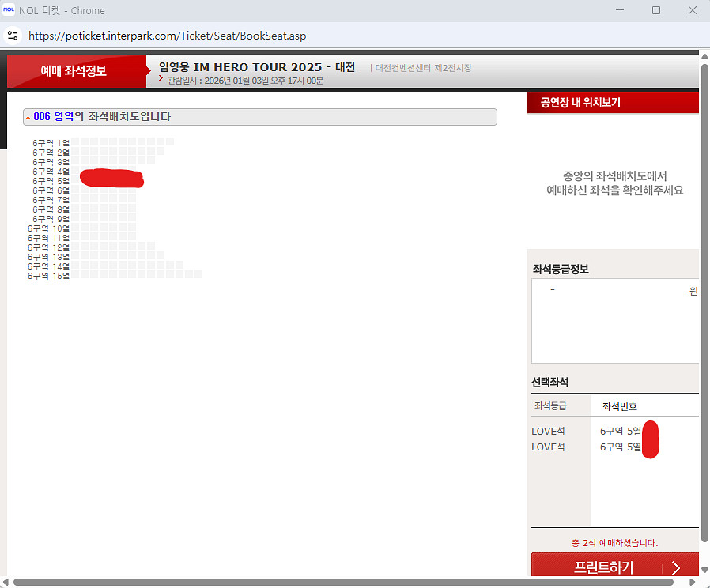Click the NOL favicon in the title bar
Image resolution: width=710 pixels, height=588 pixels.
coord(9,10)
